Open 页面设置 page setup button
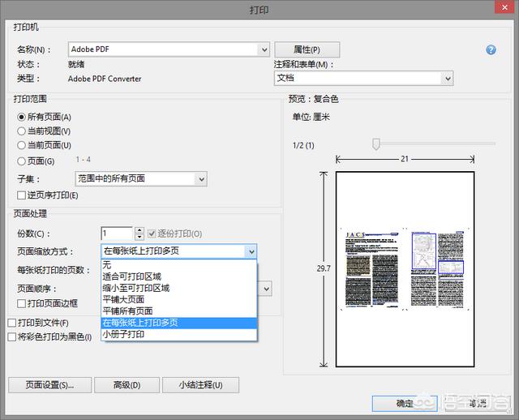Screen dimensions: 519x420 point(49,385)
